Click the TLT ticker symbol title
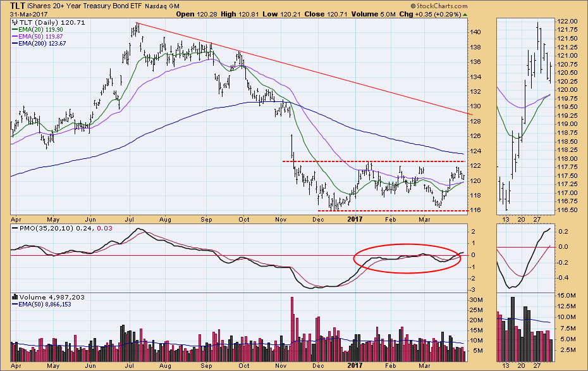 [17, 6]
